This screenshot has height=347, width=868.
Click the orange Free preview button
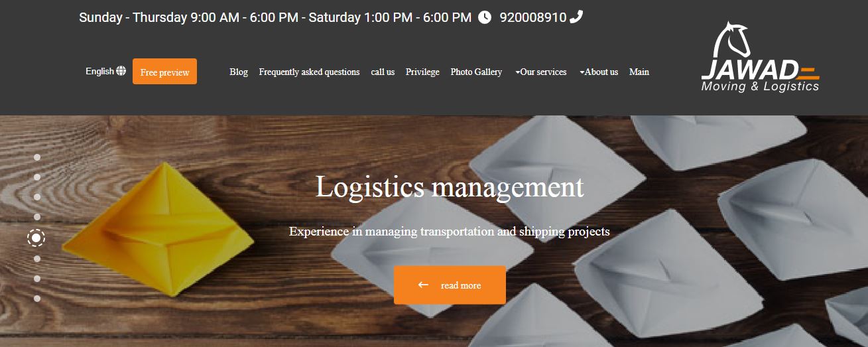point(164,72)
